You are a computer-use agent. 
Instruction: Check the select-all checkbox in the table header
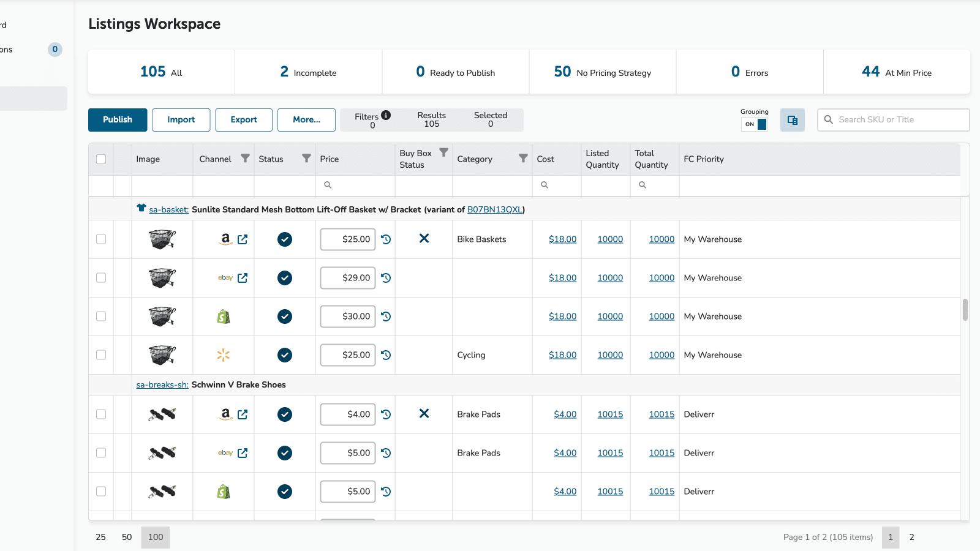click(100, 159)
